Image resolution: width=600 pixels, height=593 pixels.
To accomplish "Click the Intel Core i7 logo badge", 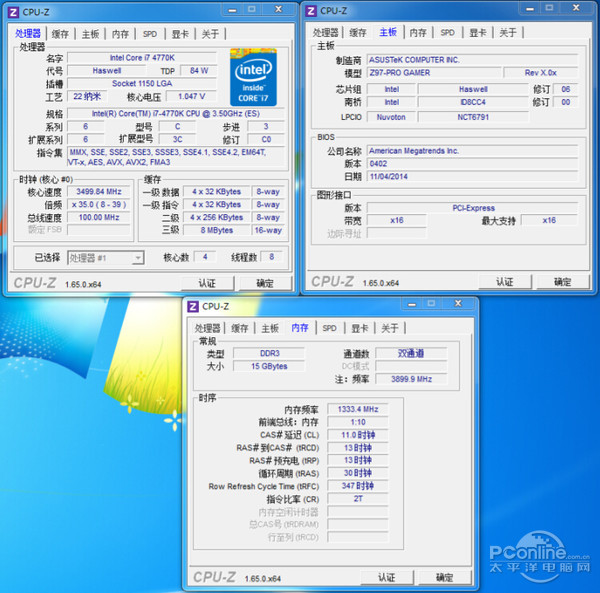I will 253,77.
